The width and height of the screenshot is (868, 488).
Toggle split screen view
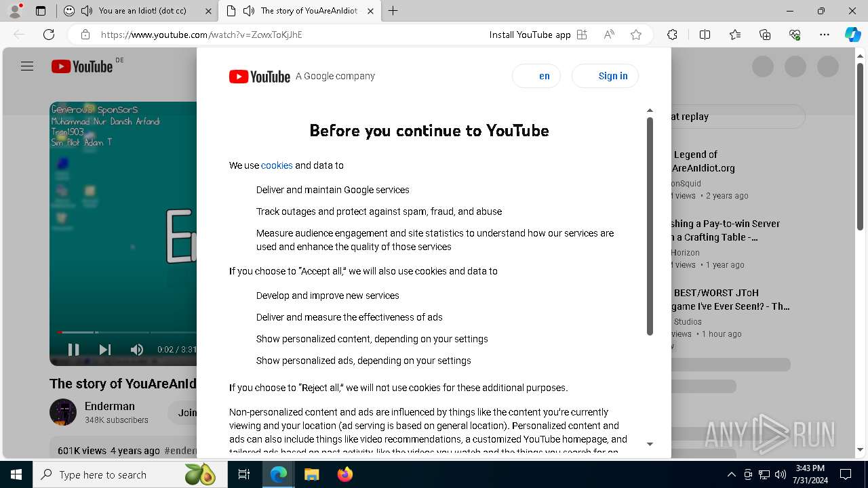705,35
